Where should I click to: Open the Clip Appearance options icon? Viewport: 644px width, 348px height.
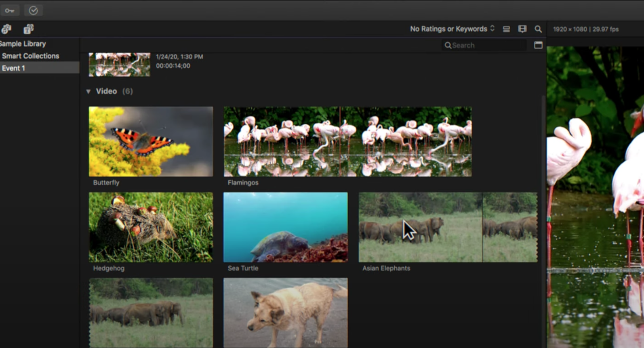click(x=522, y=29)
